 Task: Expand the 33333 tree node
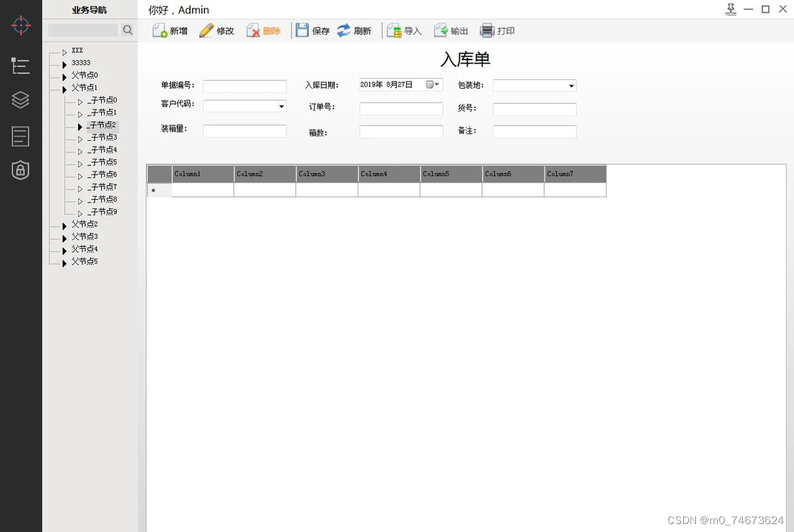point(64,64)
